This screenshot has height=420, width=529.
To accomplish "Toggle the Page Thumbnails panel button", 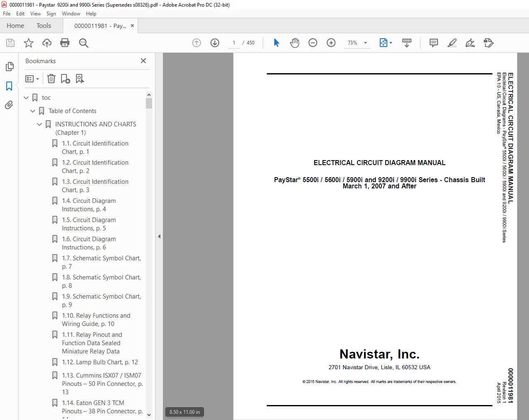I will coord(9,67).
